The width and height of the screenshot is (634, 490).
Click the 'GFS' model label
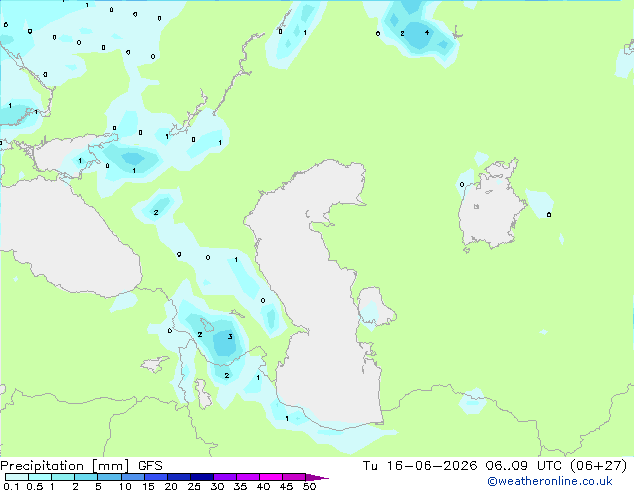[x=150, y=466]
